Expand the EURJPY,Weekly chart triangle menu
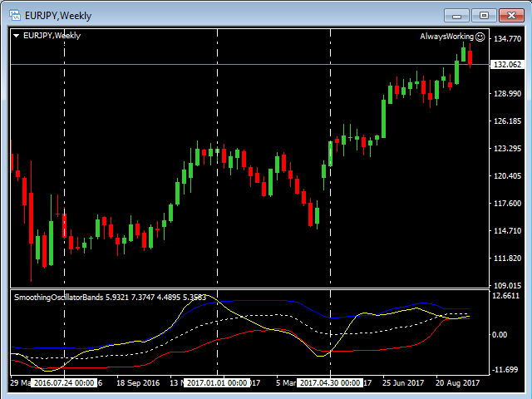Viewport: 532px width, 399px height. [17, 36]
